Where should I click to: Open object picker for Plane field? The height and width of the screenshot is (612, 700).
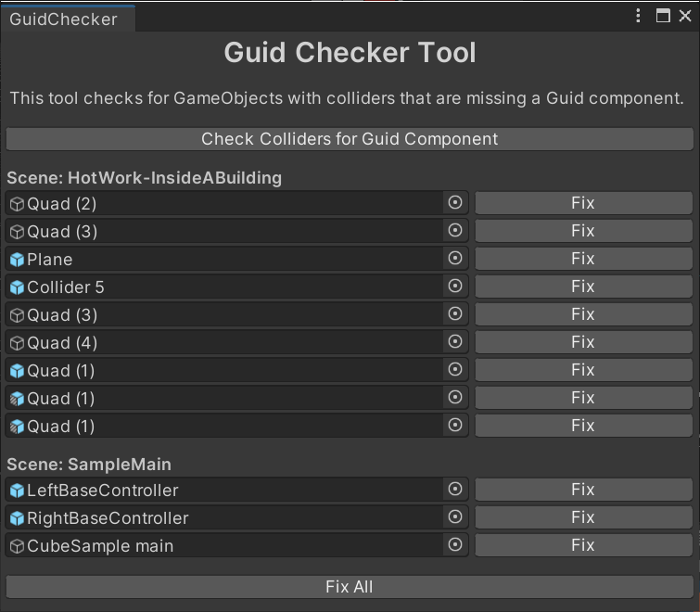454,259
